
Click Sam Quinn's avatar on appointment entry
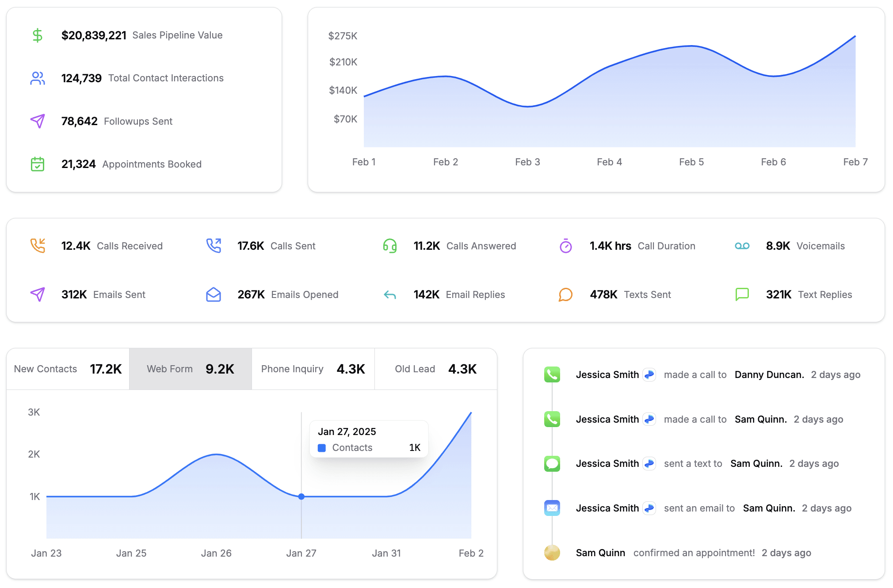click(552, 553)
